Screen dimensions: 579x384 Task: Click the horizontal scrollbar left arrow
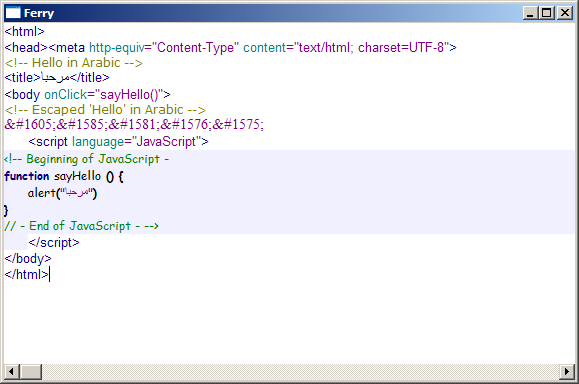[11, 371]
